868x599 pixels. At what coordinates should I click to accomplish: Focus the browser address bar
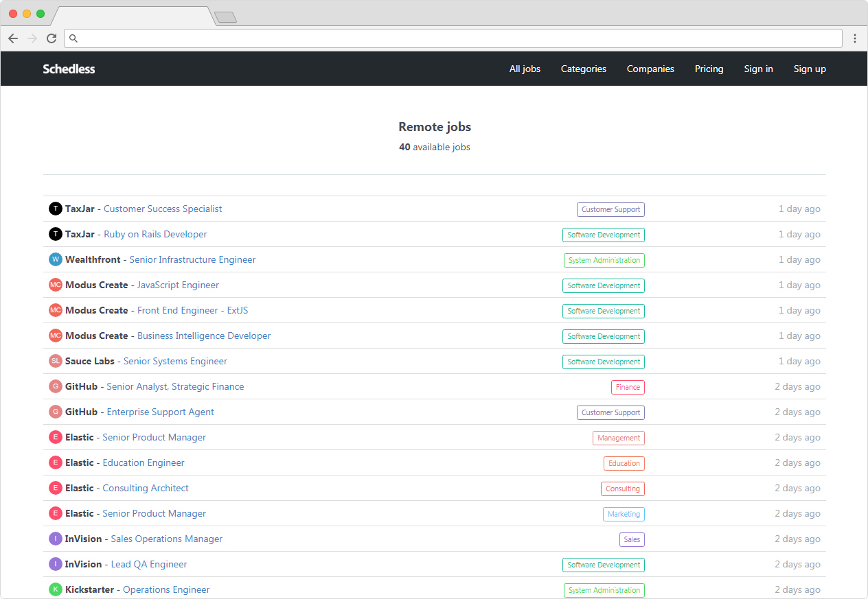453,38
